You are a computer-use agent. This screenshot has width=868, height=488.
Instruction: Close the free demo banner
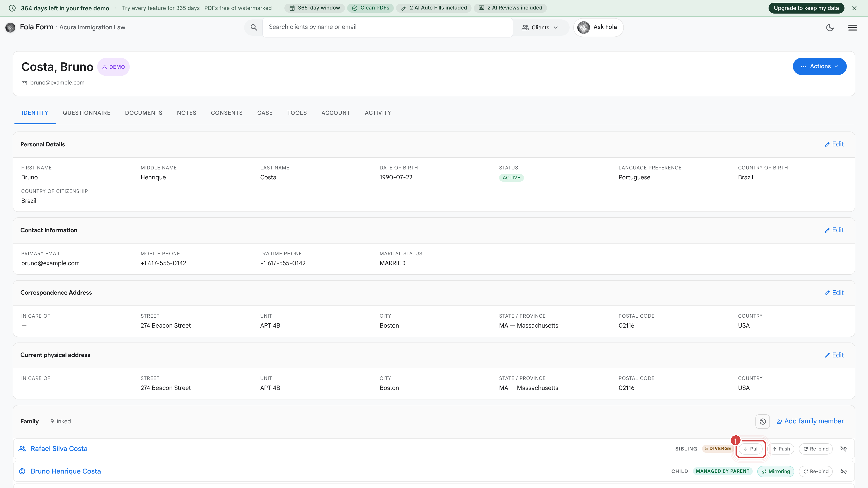854,8
